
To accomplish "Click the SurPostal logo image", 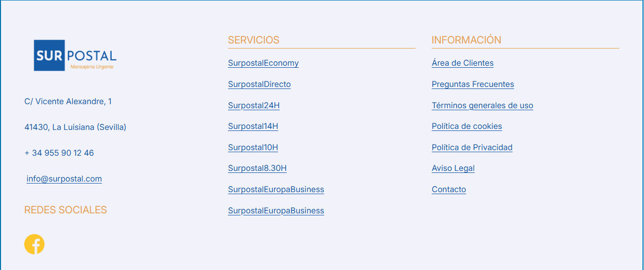I will pos(75,55).
